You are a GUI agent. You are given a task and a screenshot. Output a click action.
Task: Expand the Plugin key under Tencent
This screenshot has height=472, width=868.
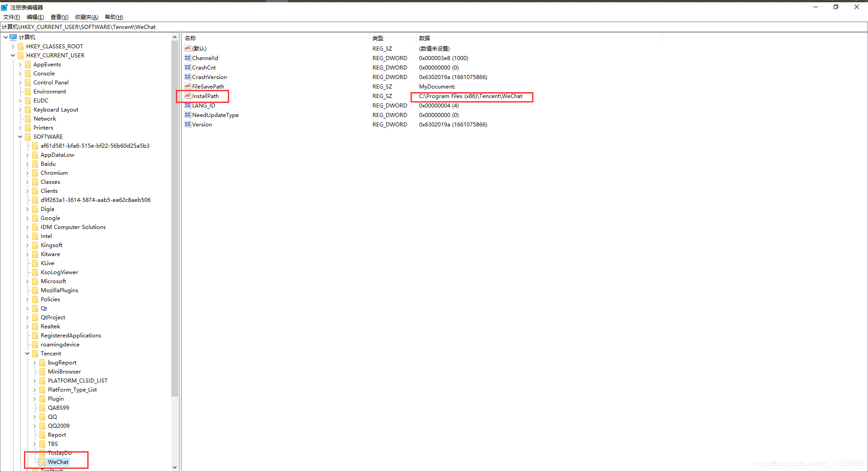(34, 398)
